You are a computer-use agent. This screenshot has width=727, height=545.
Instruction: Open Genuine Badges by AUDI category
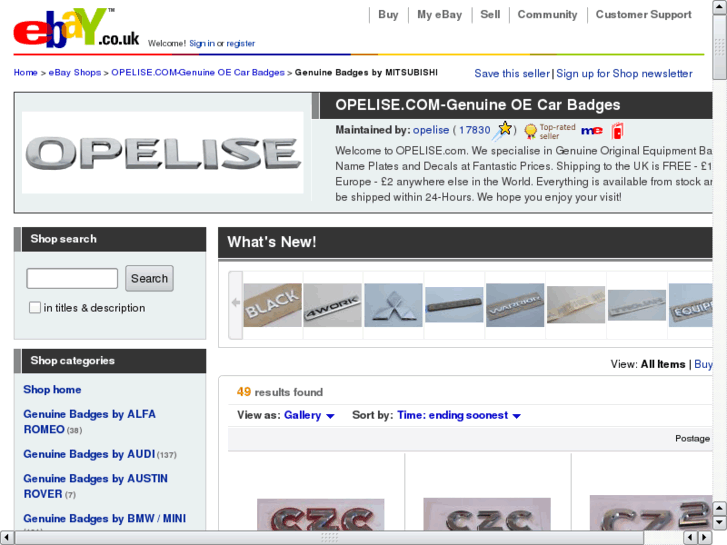point(89,454)
